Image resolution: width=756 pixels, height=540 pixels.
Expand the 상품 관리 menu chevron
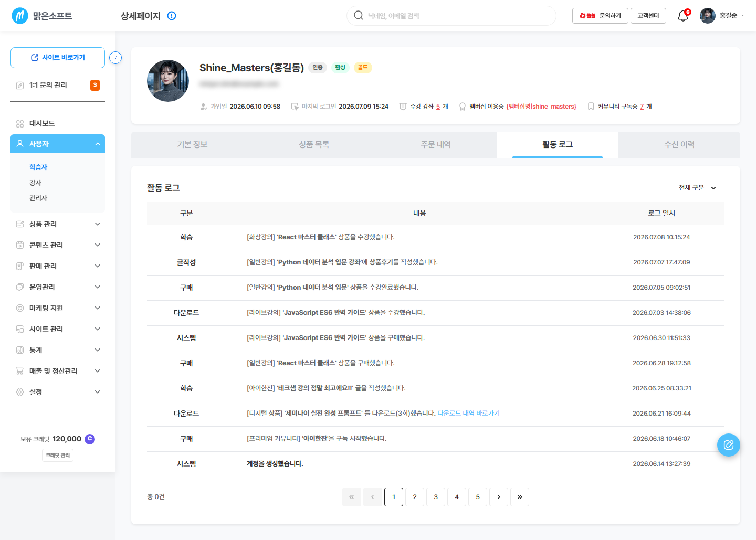click(98, 224)
